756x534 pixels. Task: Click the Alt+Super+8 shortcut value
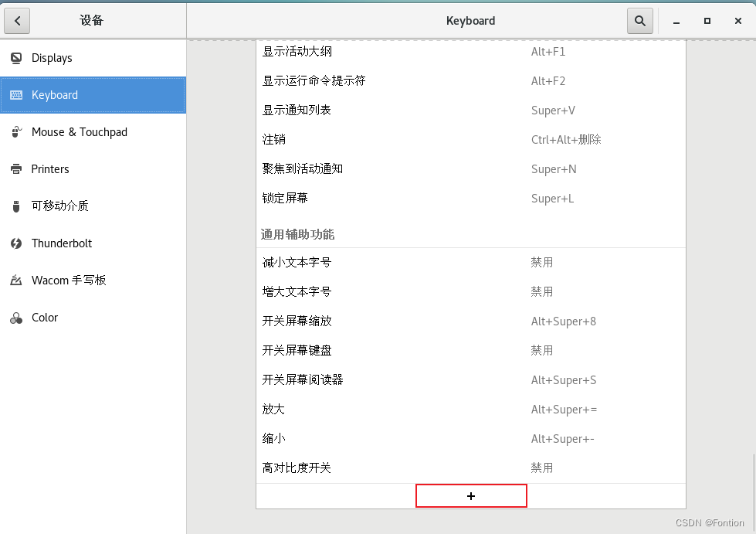coord(564,321)
